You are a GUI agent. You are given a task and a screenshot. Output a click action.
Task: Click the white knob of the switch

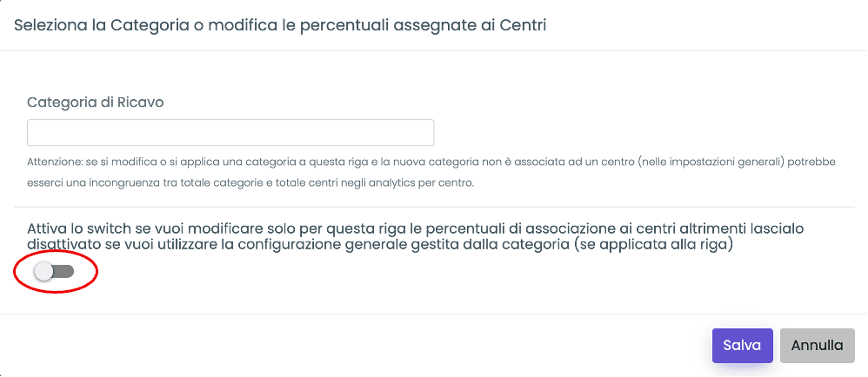pyautogui.click(x=44, y=272)
